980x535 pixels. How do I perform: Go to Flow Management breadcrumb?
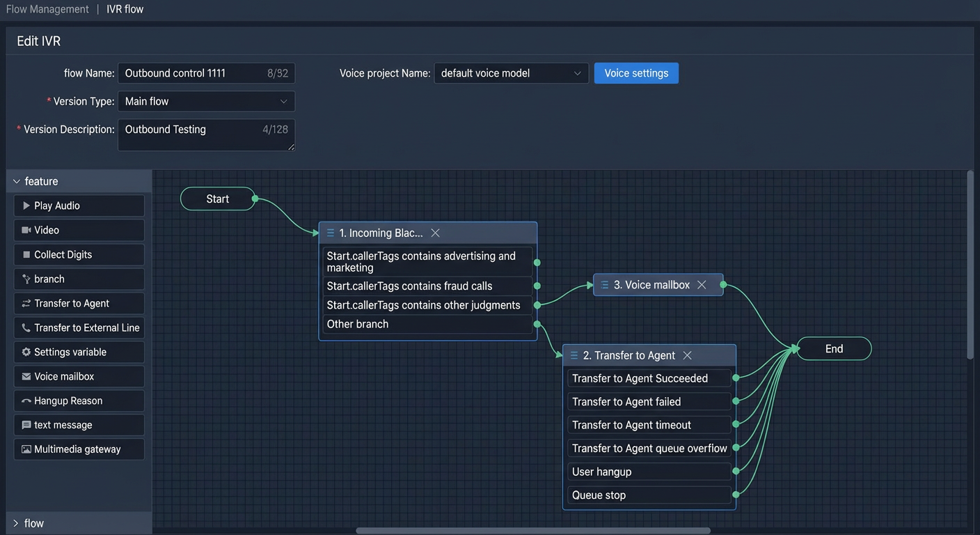click(x=47, y=9)
